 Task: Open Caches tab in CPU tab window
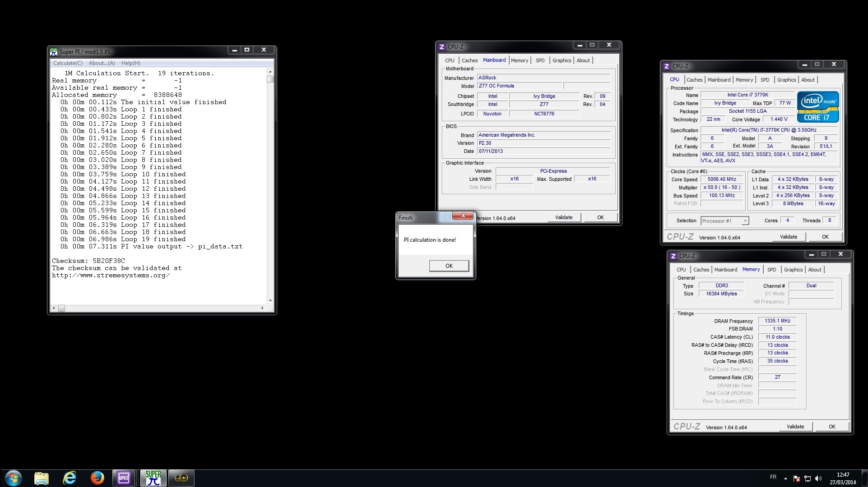pos(694,80)
